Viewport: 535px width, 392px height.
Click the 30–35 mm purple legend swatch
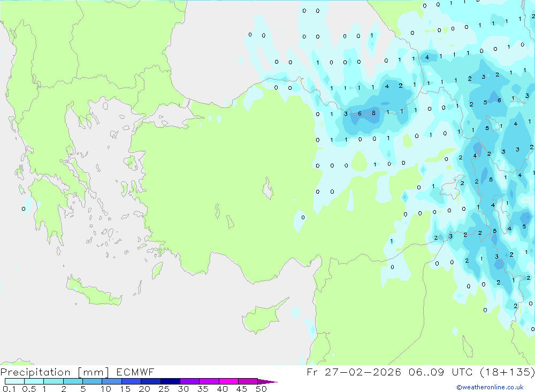click(x=189, y=381)
